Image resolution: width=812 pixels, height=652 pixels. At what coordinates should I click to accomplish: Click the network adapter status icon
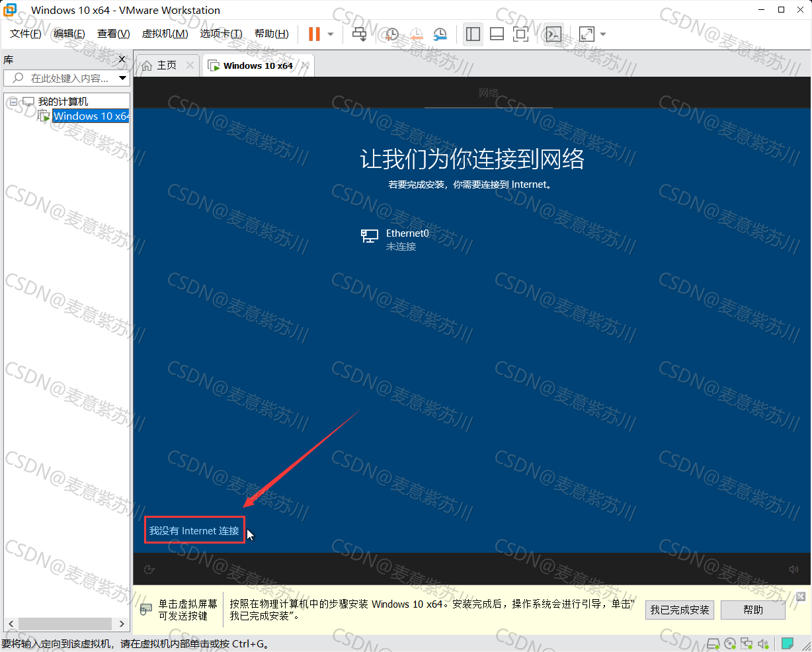[x=747, y=643]
